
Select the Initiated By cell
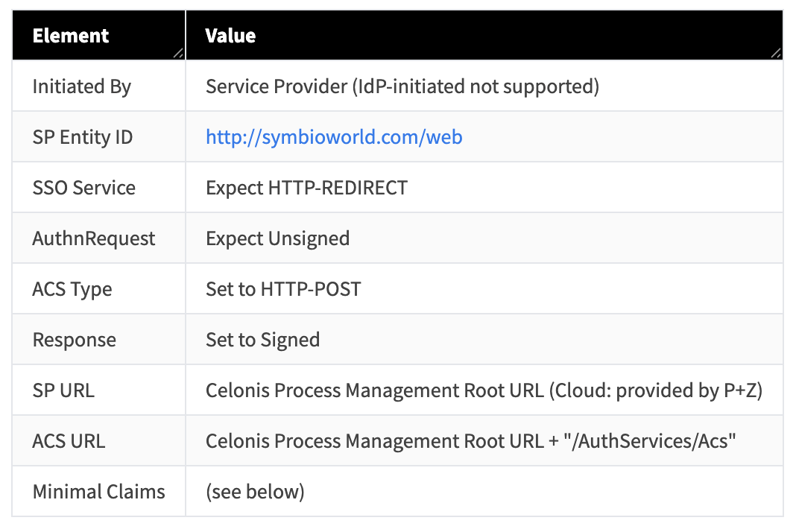(x=81, y=86)
